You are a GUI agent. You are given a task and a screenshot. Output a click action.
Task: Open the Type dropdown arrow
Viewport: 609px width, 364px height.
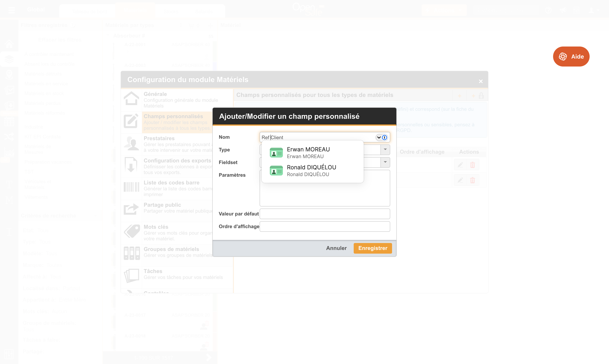point(385,150)
